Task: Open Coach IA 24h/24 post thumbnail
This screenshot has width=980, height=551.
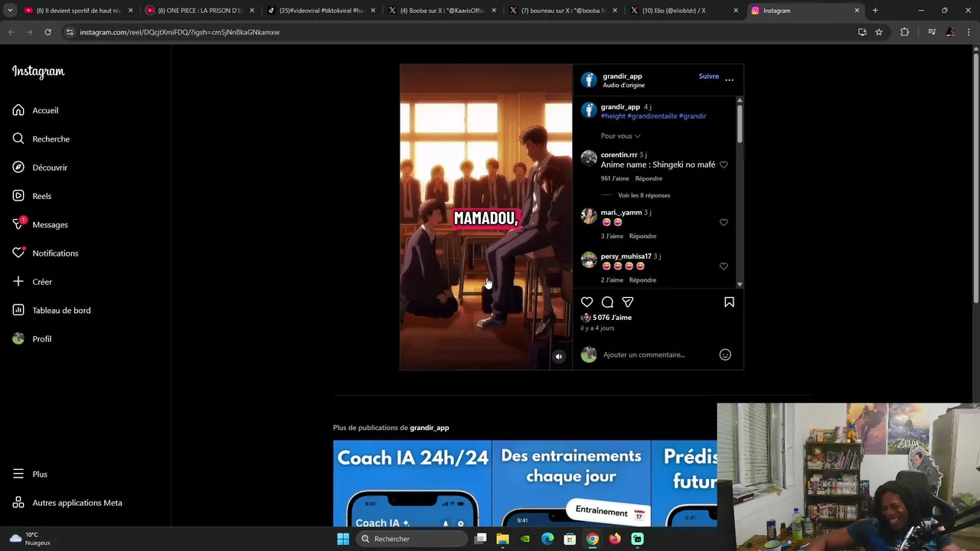Action: pyautogui.click(x=412, y=484)
